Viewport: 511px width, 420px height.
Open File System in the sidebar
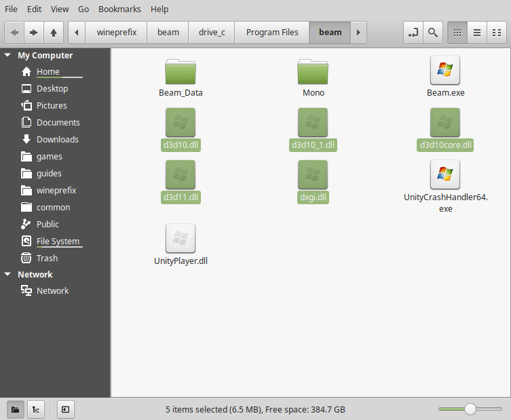point(58,241)
